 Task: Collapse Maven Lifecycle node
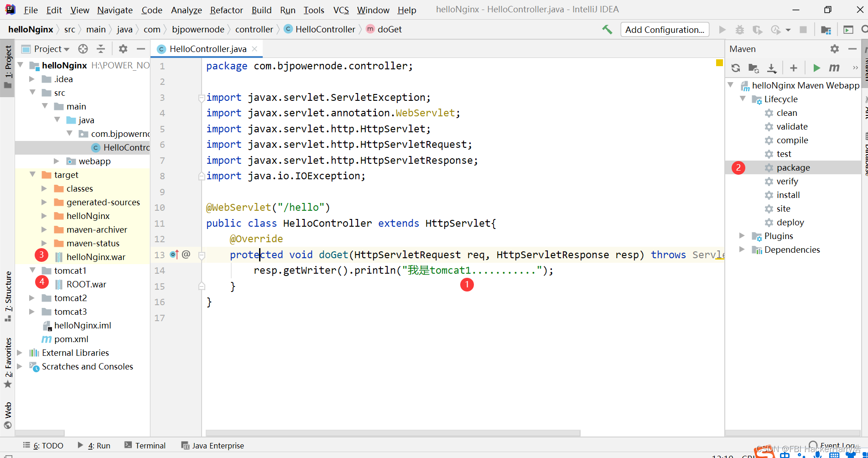(743, 99)
